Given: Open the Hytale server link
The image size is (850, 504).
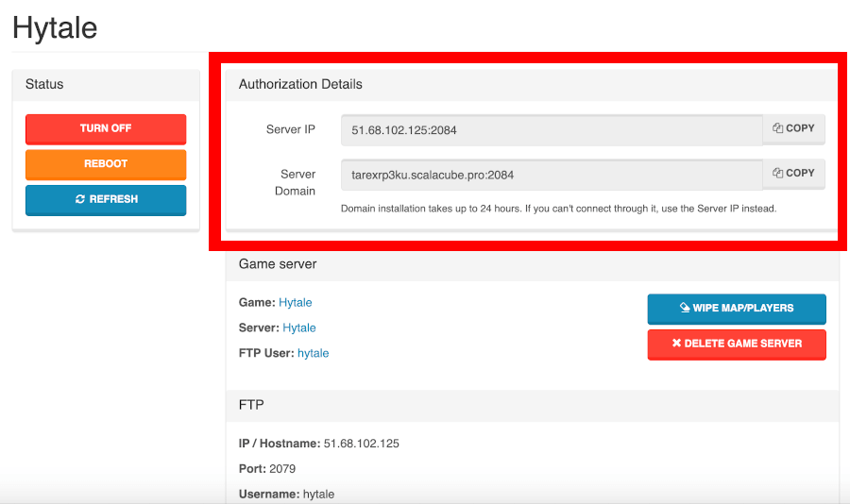Looking at the screenshot, I should (x=299, y=328).
